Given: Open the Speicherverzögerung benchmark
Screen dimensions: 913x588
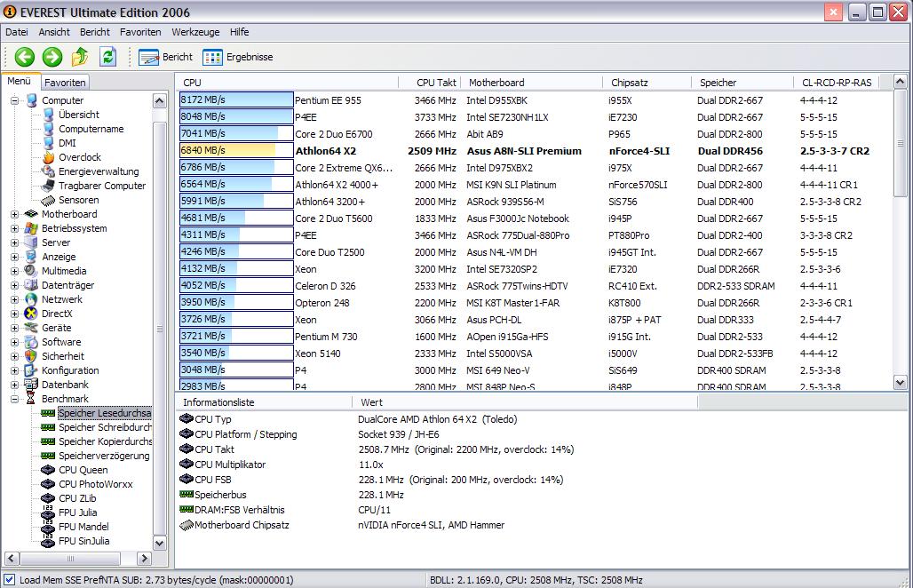Looking at the screenshot, I should coord(104,456).
